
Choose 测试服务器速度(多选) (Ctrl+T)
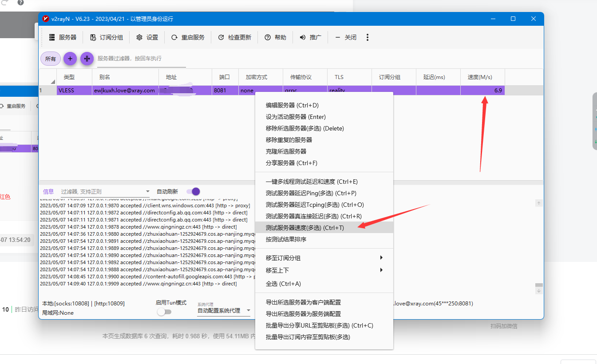(324, 228)
